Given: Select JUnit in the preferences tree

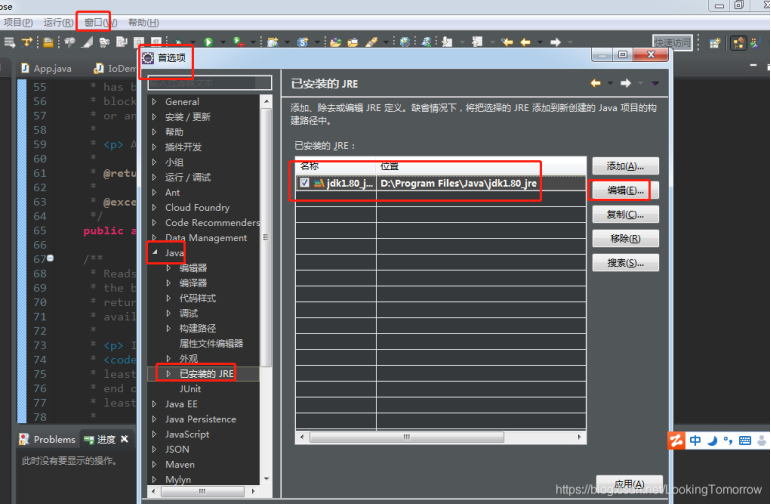Looking at the screenshot, I should 190,388.
